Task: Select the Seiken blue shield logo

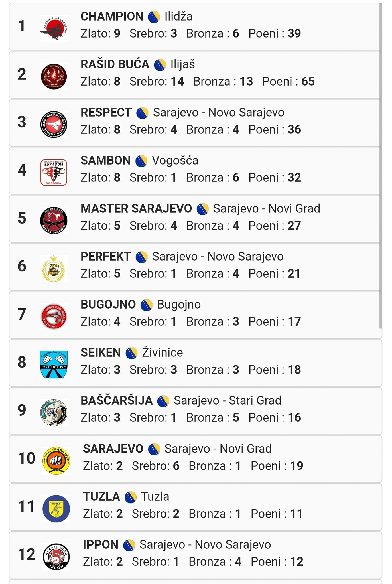Action: click(54, 364)
